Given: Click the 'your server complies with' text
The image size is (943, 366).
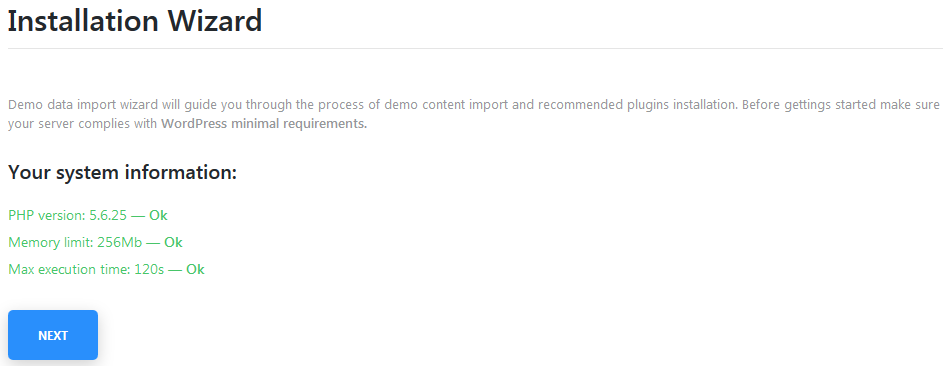Looking at the screenshot, I should (x=83, y=125).
